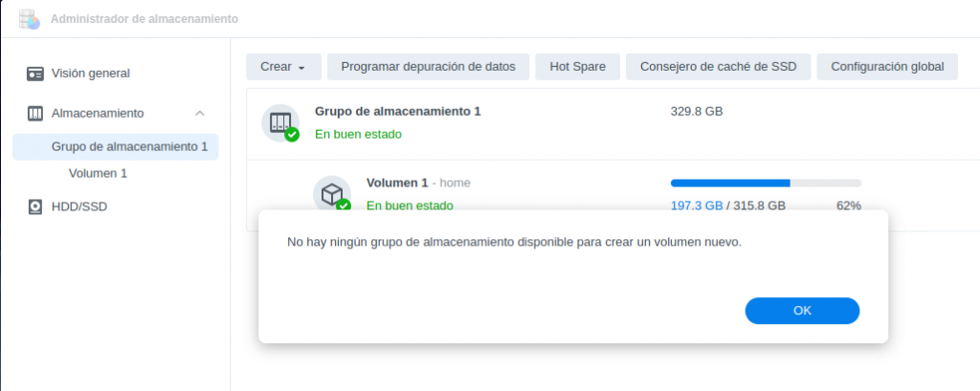The height and width of the screenshot is (391, 980).
Task: Click the no storage group dialog message
Action: (x=514, y=243)
